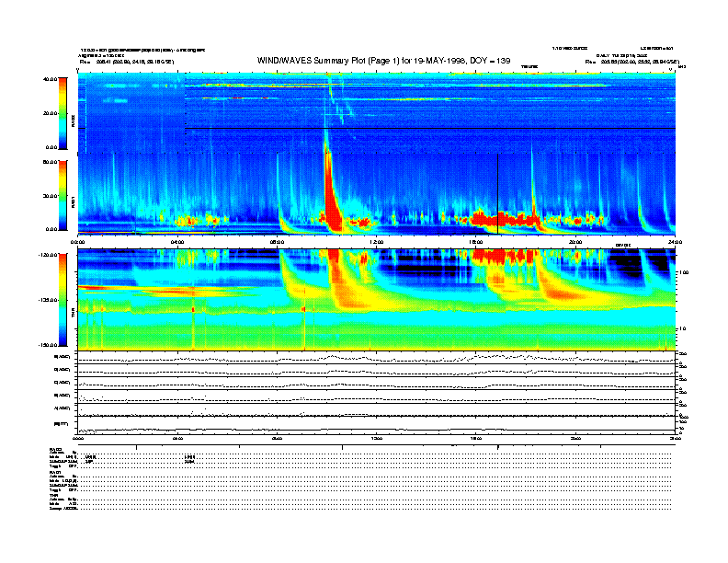This screenshot has height=563, width=728.
Task: Click the wide red patch between 16:00 and 18:00 in RAD1
Action: point(504,218)
